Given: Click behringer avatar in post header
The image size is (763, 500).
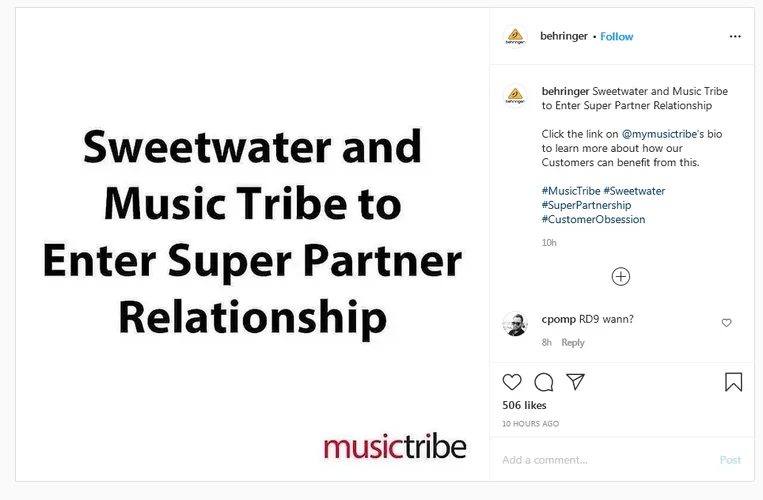Looking at the screenshot, I should (515, 36).
